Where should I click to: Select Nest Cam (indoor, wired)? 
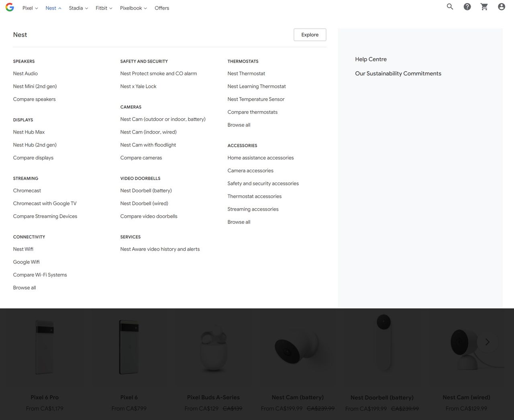pyautogui.click(x=148, y=132)
